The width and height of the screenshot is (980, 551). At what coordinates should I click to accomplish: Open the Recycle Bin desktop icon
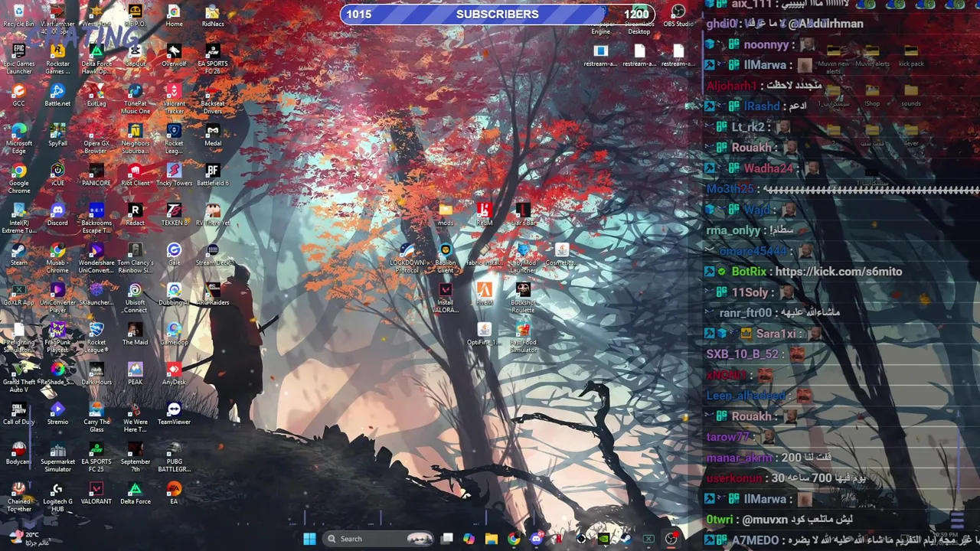(19, 15)
